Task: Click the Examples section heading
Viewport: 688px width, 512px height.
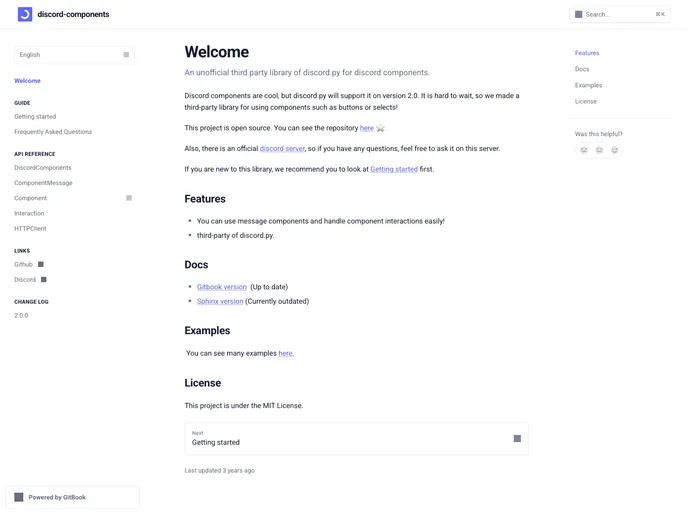Action: pos(207,330)
